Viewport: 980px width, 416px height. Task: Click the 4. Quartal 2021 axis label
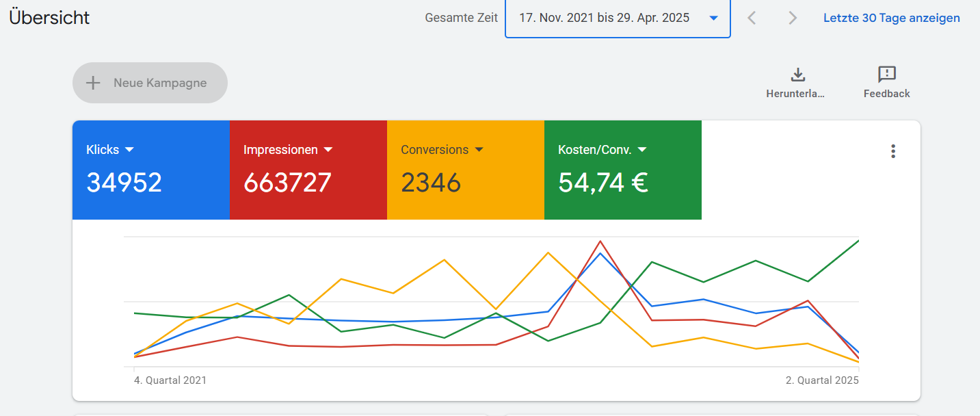tap(170, 380)
